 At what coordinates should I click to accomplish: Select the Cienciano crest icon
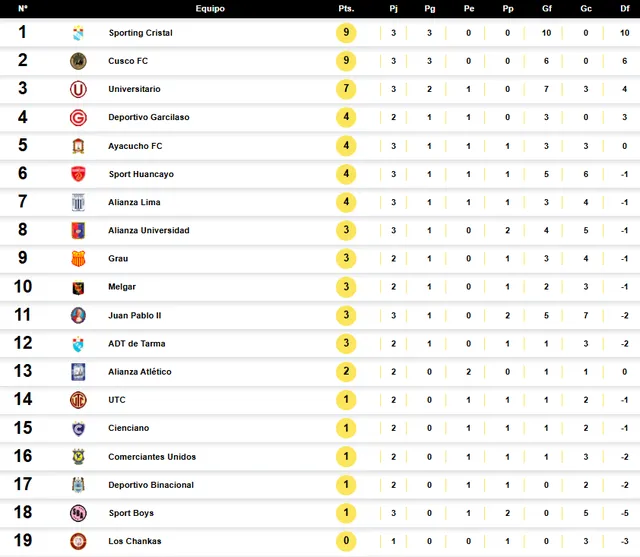[x=78, y=428]
